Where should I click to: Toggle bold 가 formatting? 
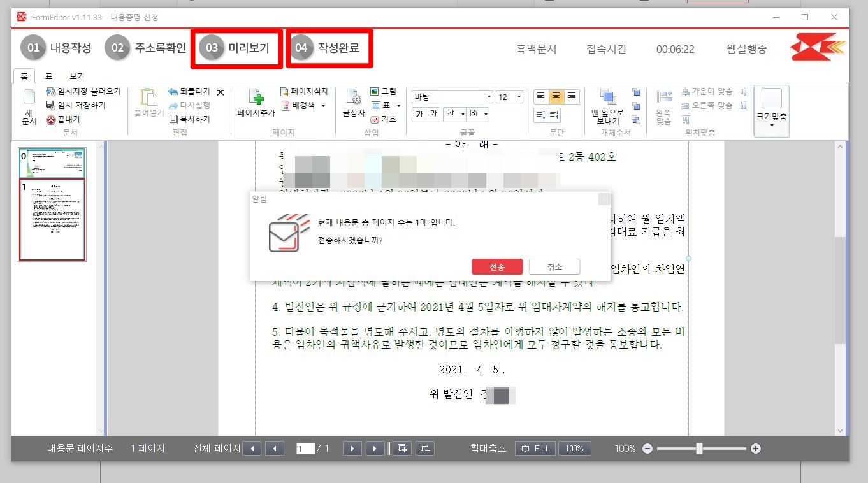419,114
